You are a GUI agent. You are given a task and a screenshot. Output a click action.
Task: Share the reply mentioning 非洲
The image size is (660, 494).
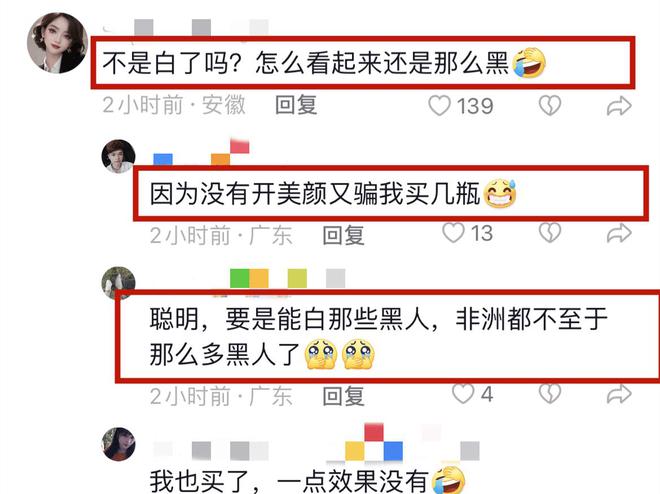coord(619,395)
